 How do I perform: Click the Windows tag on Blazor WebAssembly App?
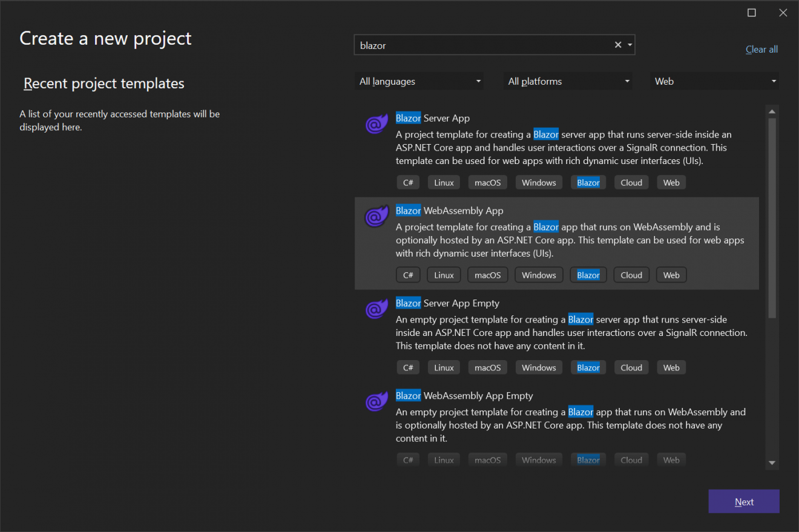tap(539, 274)
